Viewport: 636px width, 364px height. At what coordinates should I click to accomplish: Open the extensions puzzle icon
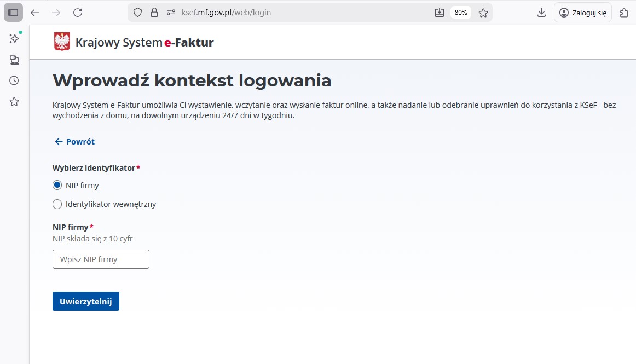623,13
